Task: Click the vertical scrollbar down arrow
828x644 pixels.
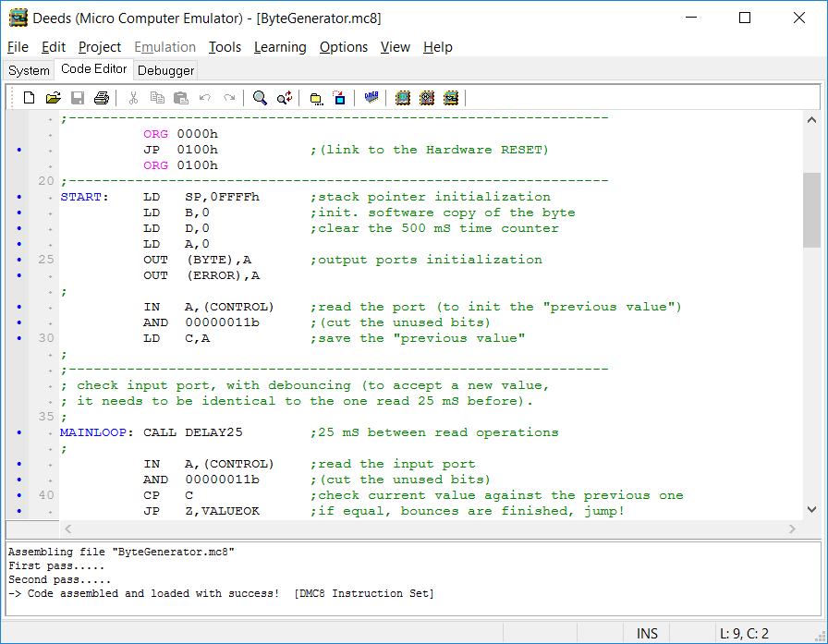Action: [811, 509]
